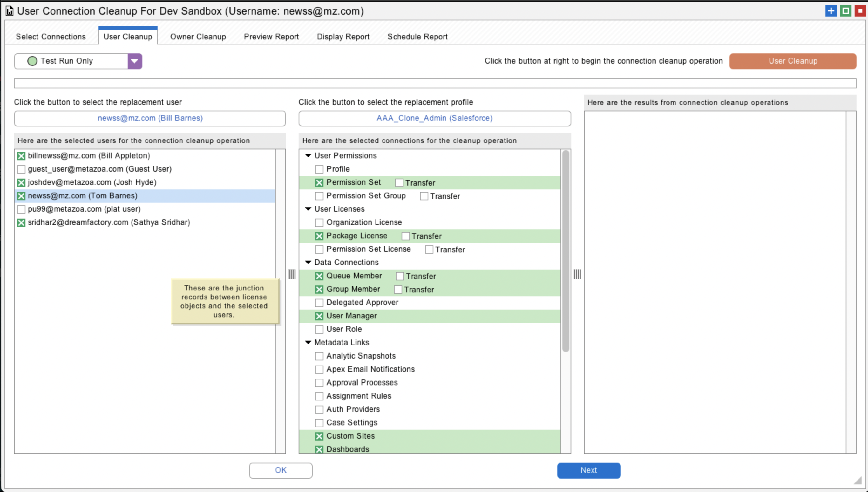Open the Test Run Only dropdown arrow
The width and height of the screenshot is (868, 492).
(x=134, y=61)
